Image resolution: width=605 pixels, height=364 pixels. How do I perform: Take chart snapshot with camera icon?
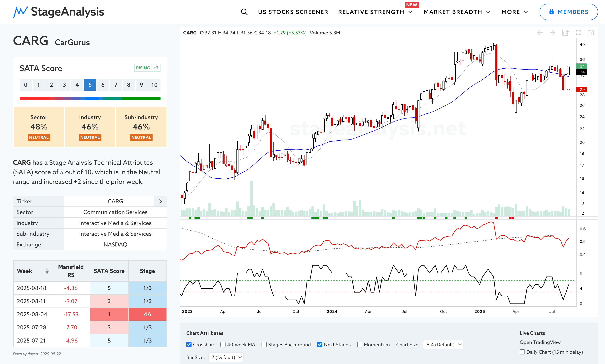point(591,33)
